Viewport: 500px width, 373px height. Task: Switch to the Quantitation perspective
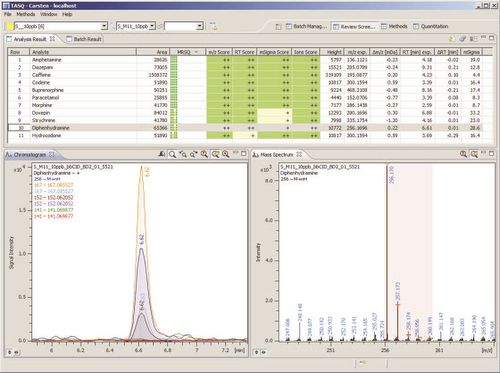[431, 26]
